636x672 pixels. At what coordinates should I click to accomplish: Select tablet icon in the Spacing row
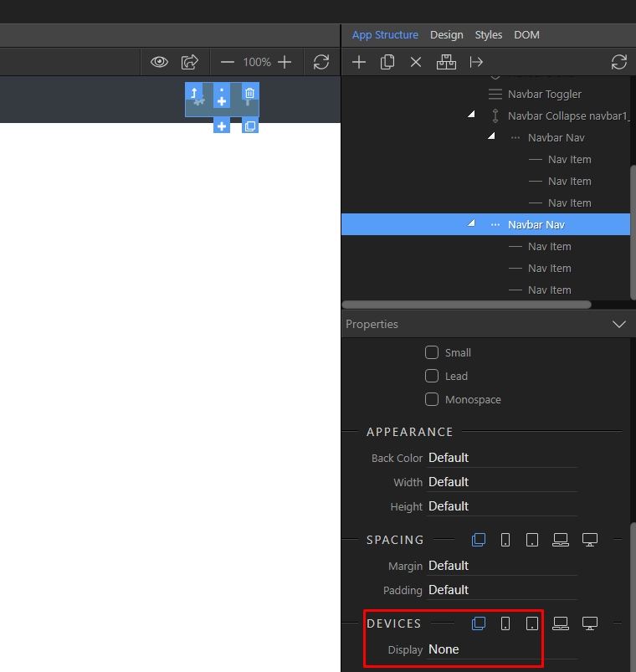[x=532, y=540]
